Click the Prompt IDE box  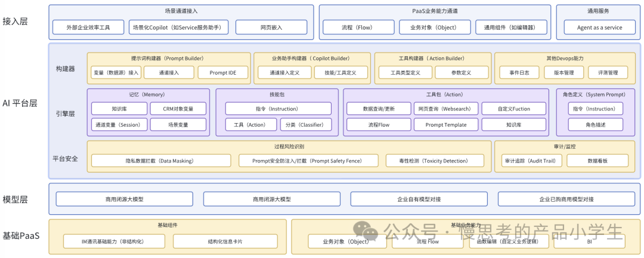(x=223, y=73)
